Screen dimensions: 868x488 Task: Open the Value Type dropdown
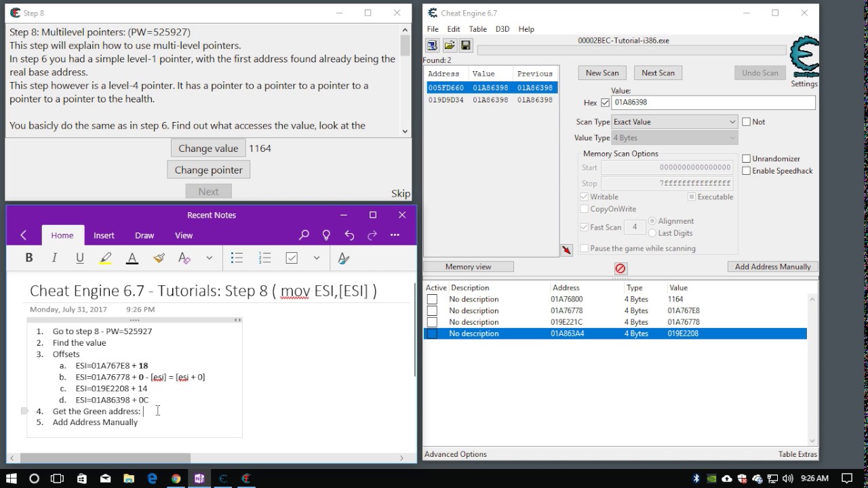pos(674,138)
